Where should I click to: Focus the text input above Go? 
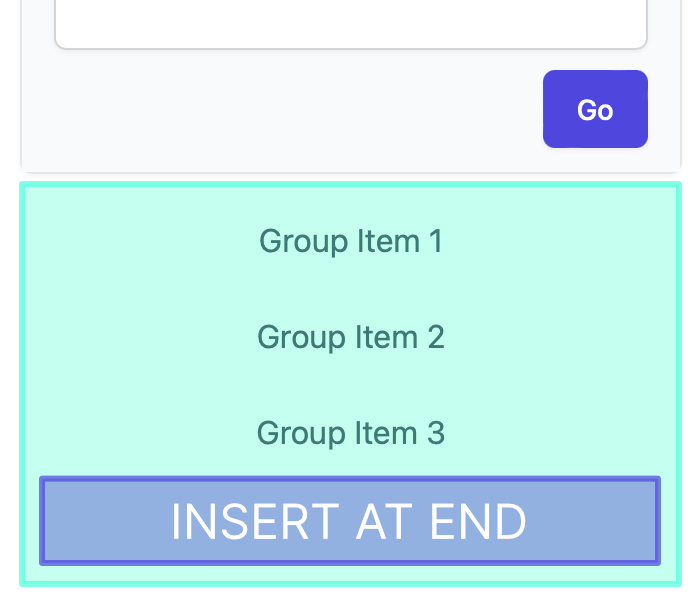(x=351, y=23)
